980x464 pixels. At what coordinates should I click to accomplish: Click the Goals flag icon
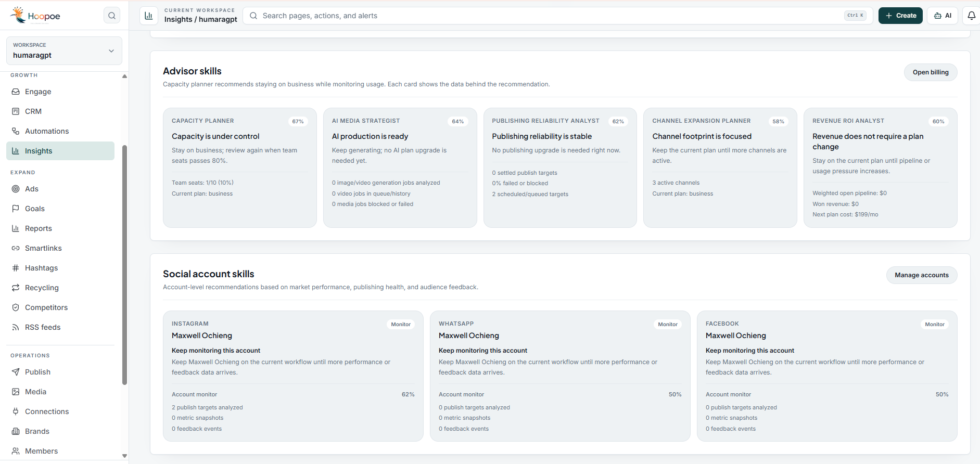(16, 209)
